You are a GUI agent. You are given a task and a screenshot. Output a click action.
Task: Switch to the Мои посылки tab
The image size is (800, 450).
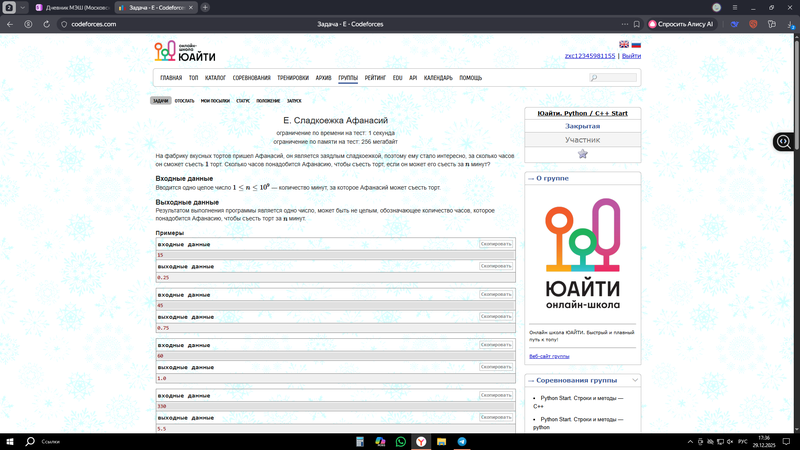(215, 101)
